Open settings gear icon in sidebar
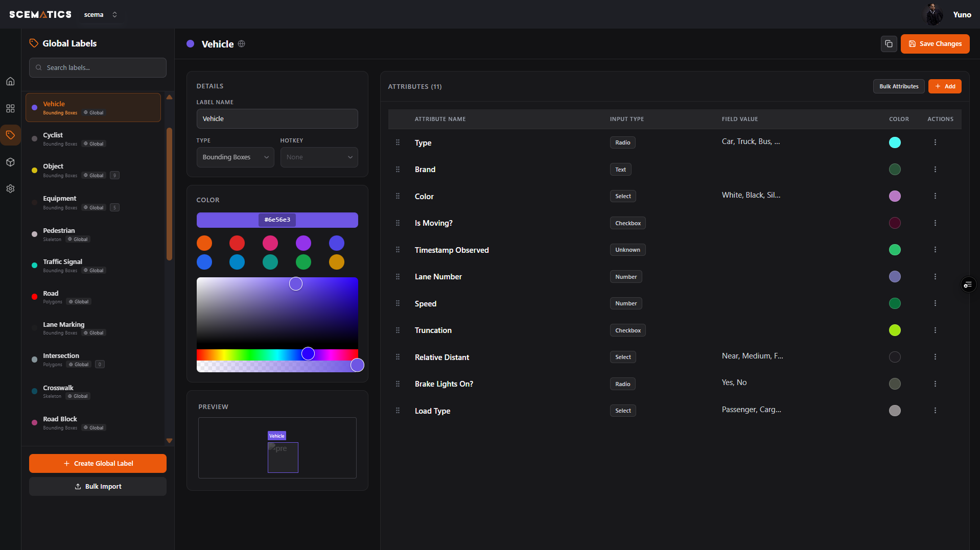 (10, 188)
